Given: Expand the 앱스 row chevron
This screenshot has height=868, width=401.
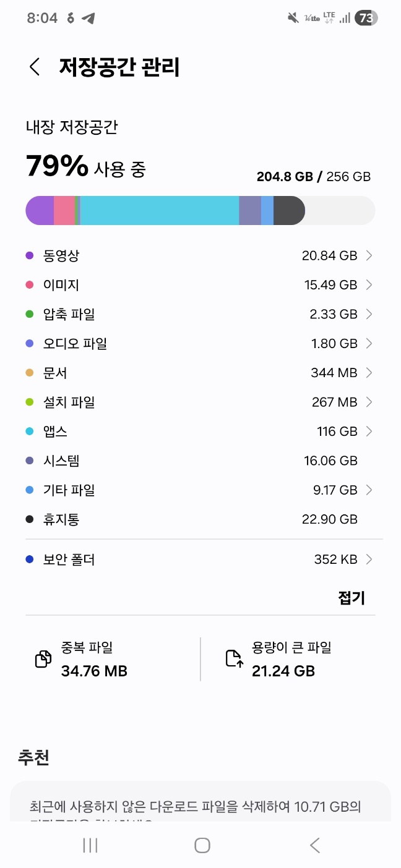Looking at the screenshot, I should pyautogui.click(x=369, y=432).
